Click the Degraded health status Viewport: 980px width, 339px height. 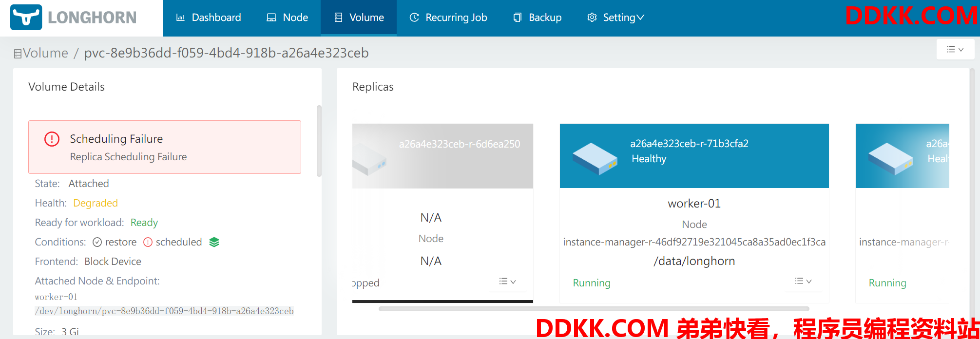click(x=96, y=203)
